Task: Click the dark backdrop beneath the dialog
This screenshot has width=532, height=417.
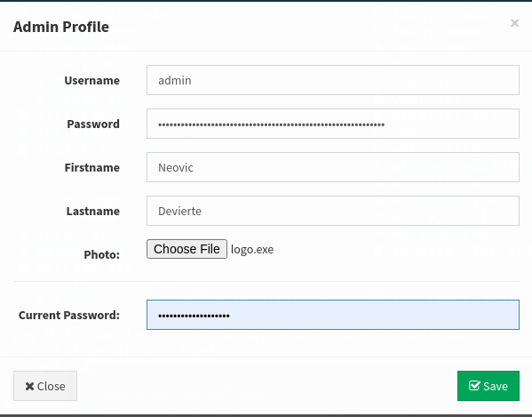Action: pos(266,415)
